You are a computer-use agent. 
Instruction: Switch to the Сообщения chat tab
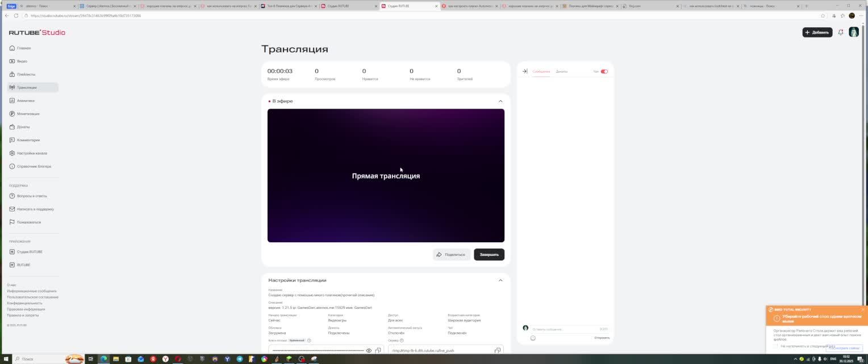point(541,71)
